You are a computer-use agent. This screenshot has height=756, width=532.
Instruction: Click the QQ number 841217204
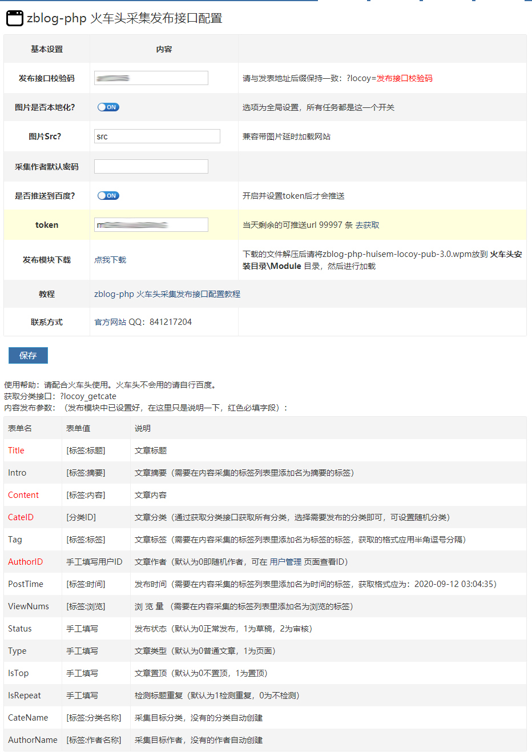pos(171,322)
